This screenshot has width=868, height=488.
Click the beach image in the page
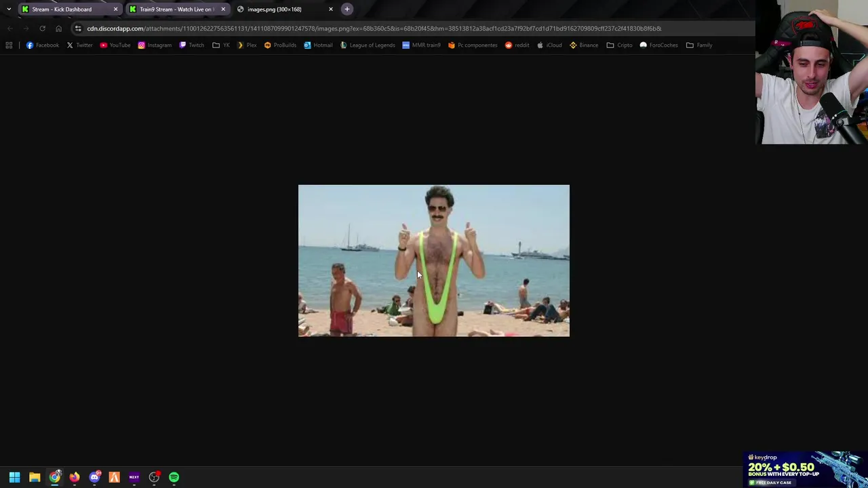[434, 261]
